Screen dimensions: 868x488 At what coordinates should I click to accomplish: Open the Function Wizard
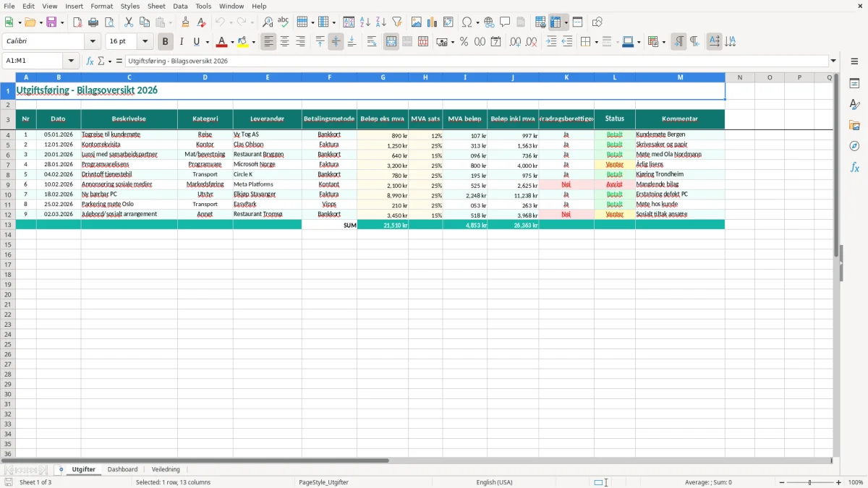click(x=90, y=61)
